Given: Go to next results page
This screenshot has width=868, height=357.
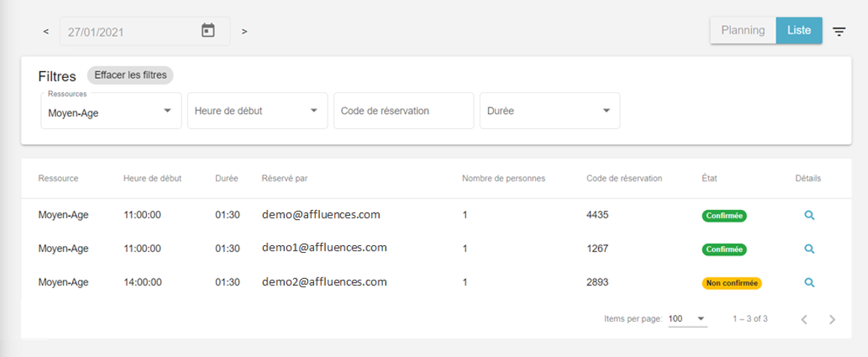Looking at the screenshot, I should tap(832, 319).
